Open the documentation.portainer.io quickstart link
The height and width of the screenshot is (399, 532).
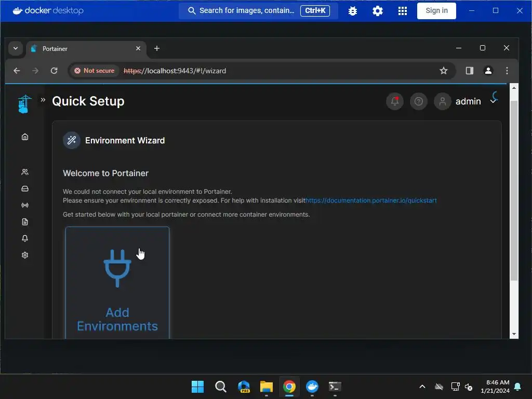click(x=371, y=200)
